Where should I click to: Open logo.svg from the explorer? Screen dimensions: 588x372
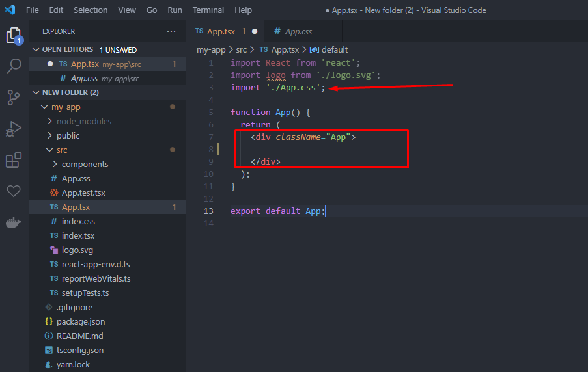tap(77, 250)
